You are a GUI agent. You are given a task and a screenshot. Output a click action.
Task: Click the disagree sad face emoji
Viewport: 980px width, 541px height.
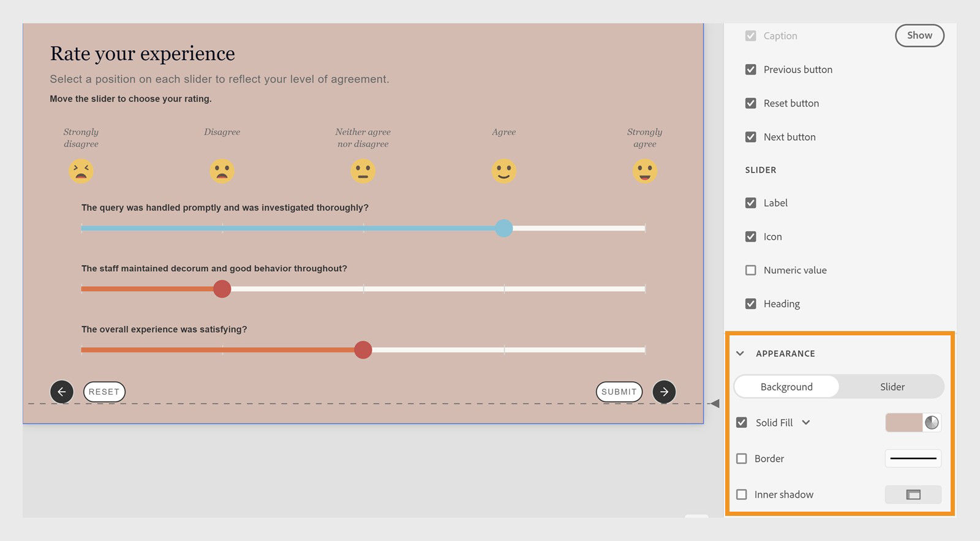[222, 171]
